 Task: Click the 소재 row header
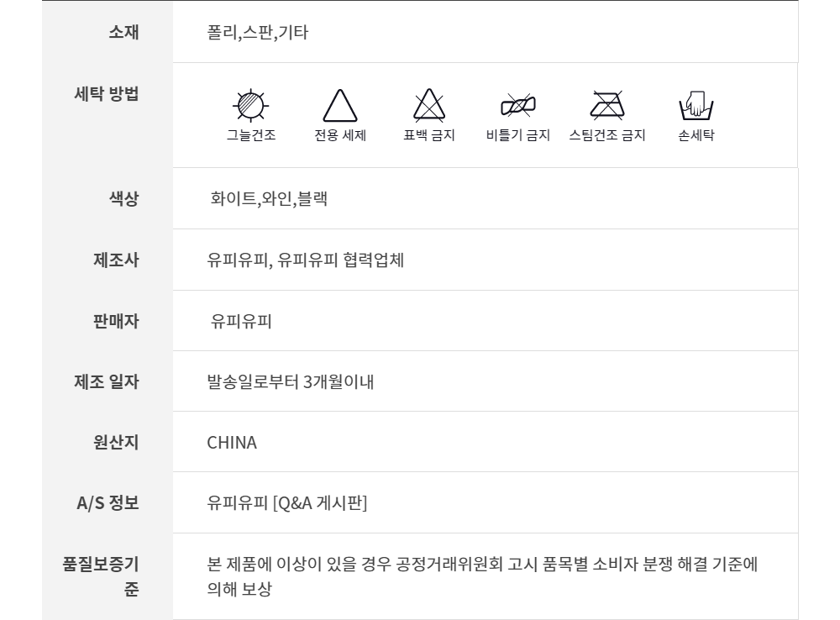[123, 32]
